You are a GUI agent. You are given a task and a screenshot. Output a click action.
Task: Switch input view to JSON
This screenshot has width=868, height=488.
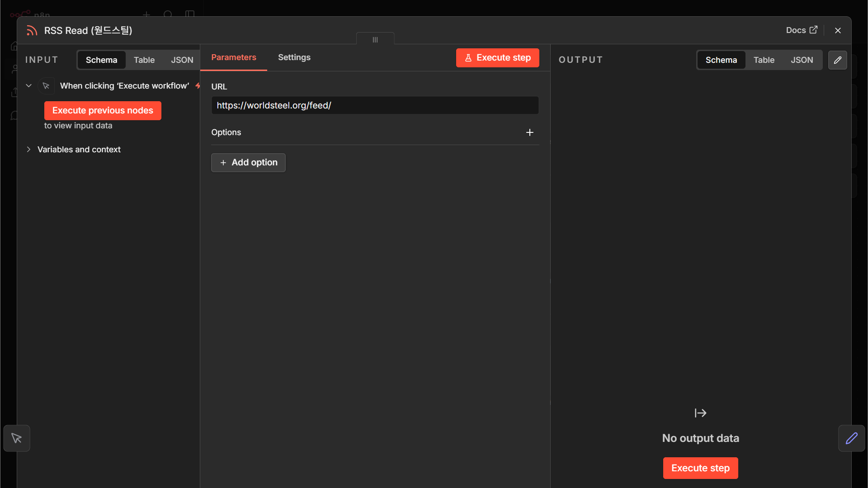tap(182, 60)
